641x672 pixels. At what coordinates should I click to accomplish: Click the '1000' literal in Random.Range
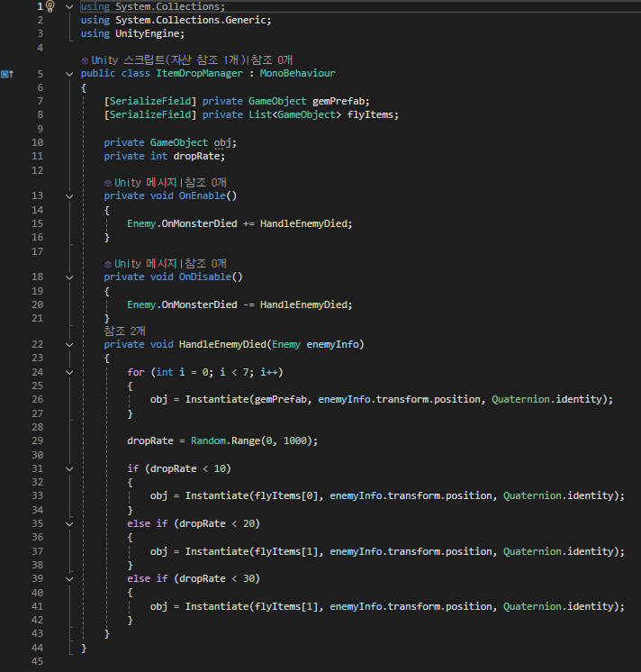pyautogui.click(x=295, y=441)
